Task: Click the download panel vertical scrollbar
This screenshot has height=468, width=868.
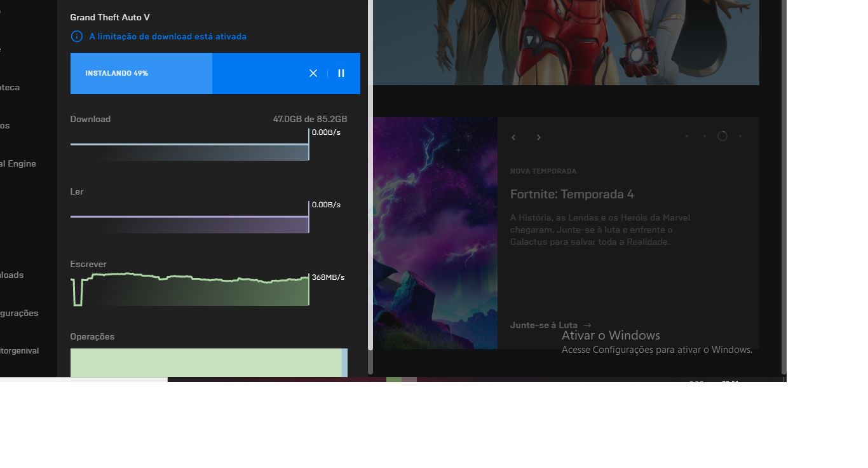Action: [x=370, y=175]
